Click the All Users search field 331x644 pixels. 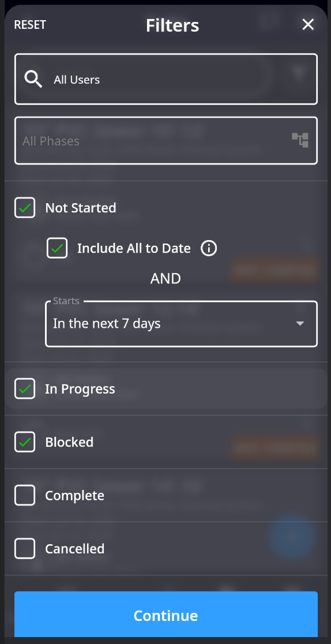(x=166, y=79)
